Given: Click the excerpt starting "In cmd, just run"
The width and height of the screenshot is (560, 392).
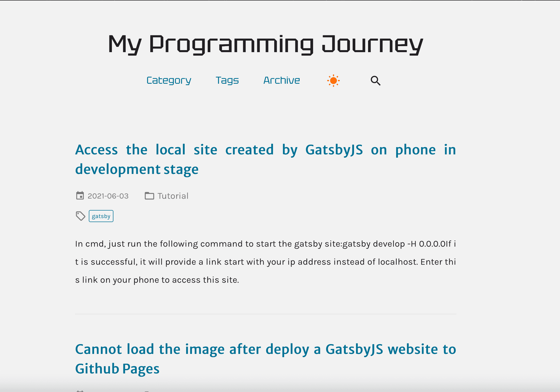Looking at the screenshot, I should pyautogui.click(x=265, y=262).
